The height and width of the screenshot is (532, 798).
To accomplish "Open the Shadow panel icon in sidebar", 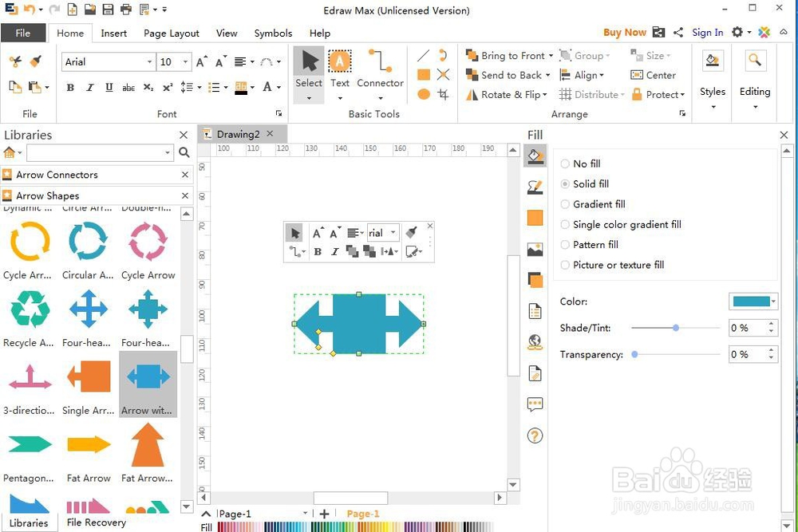I will coord(535,280).
